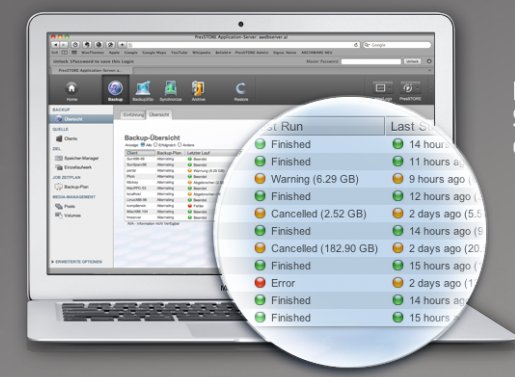The image size is (515, 377).
Task: Click Cancelled (182.90 GB) in the magnified view
Action: 324,249
